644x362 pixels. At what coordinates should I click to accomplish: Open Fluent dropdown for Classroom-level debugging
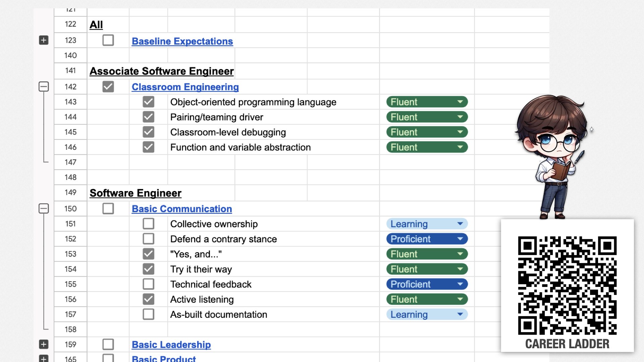(x=427, y=132)
